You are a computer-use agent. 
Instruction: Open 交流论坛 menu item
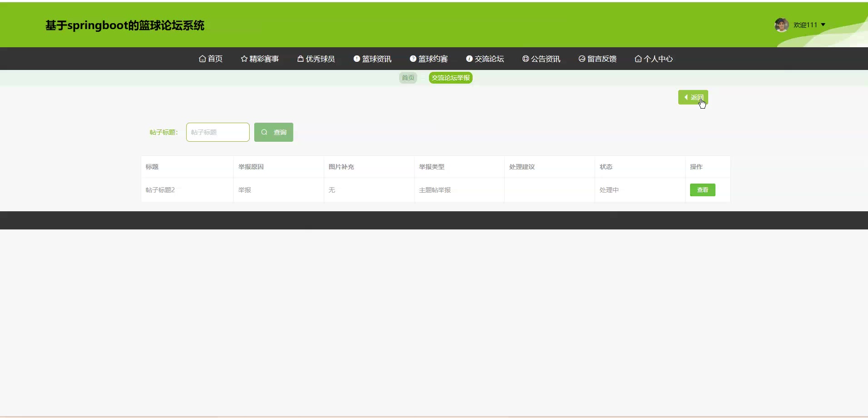click(485, 59)
